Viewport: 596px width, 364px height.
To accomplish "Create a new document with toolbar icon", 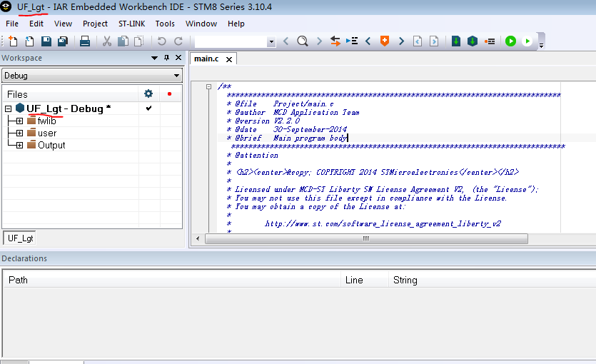I will click(x=13, y=41).
